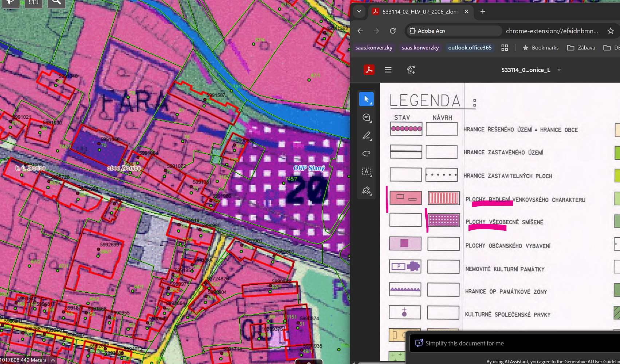This screenshot has width=620, height=364.
Task: Click legend text NEMOVITÉ KULTURNÍ PAMÁTKY
Action: click(x=505, y=269)
